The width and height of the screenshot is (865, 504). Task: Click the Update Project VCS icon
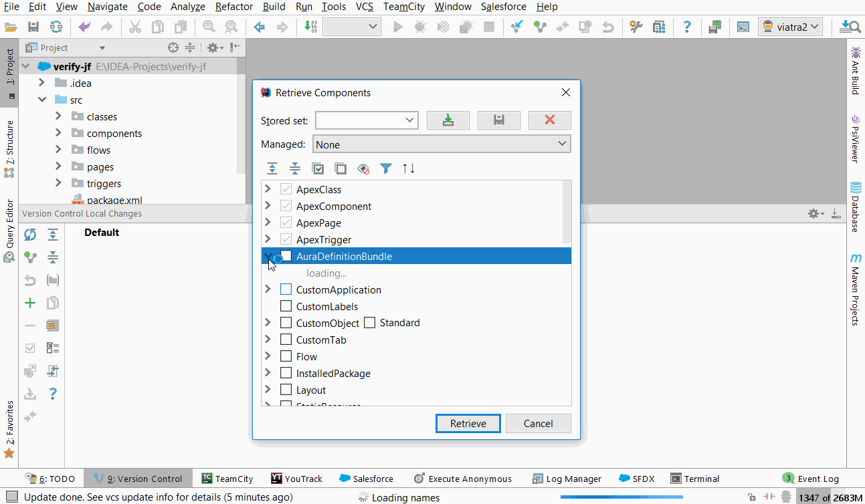516,27
